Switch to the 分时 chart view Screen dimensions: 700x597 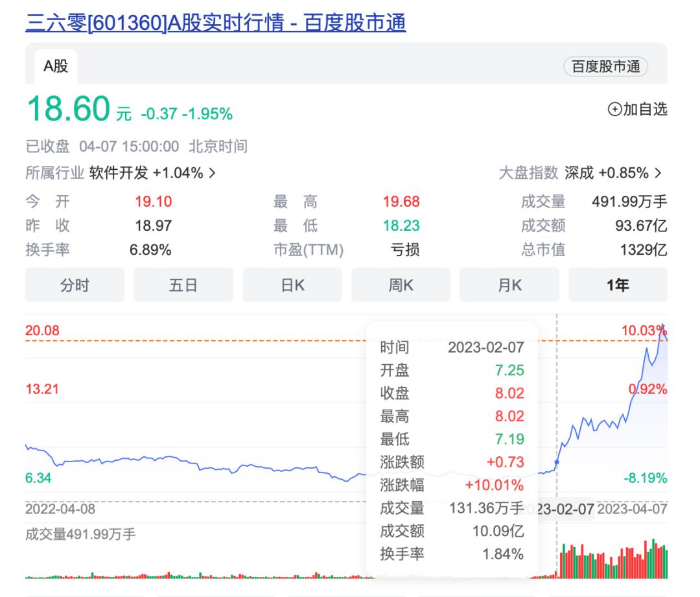tap(74, 285)
